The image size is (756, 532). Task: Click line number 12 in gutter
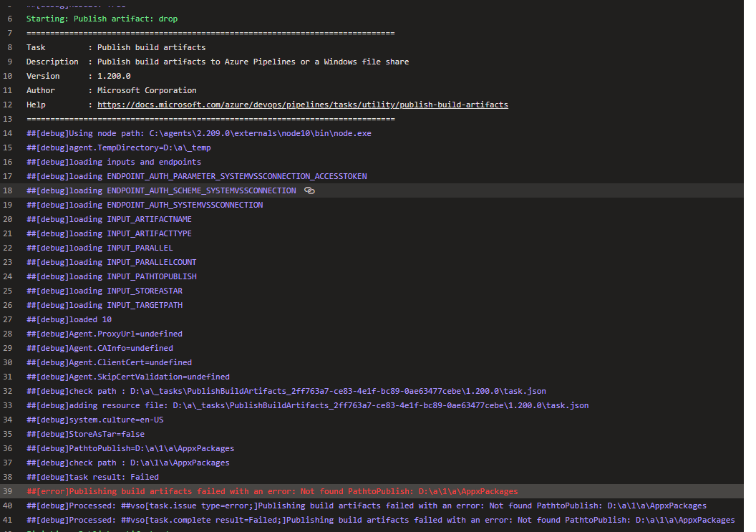pyautogui.click(x=8, y=105)
